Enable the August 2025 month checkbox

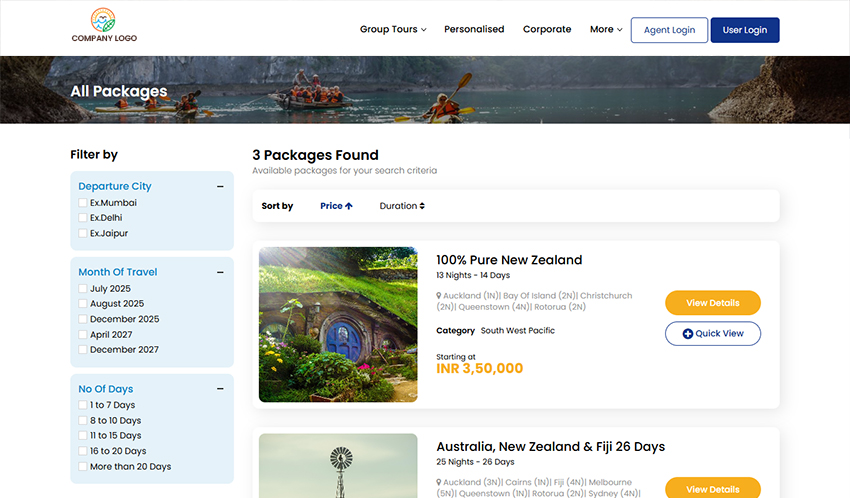pos(83,304)
